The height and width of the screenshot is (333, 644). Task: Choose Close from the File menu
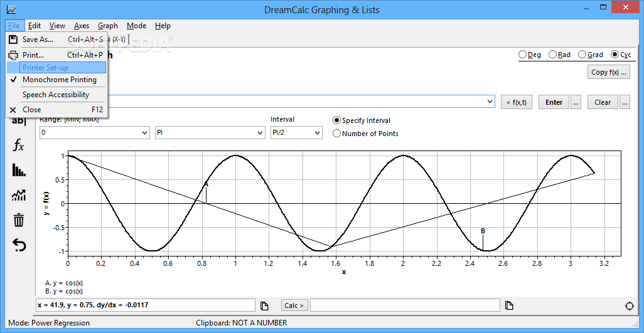[x=56, y=110]
